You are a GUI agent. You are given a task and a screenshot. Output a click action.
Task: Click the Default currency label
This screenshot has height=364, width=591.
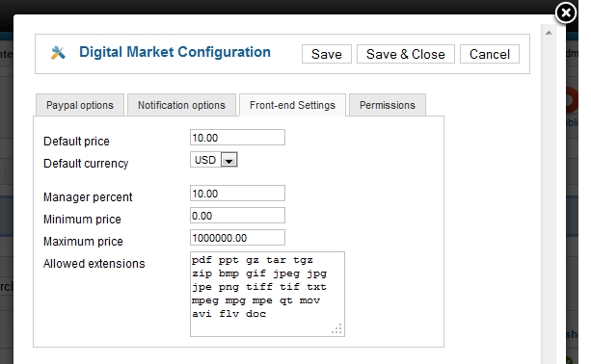(86, 164)
